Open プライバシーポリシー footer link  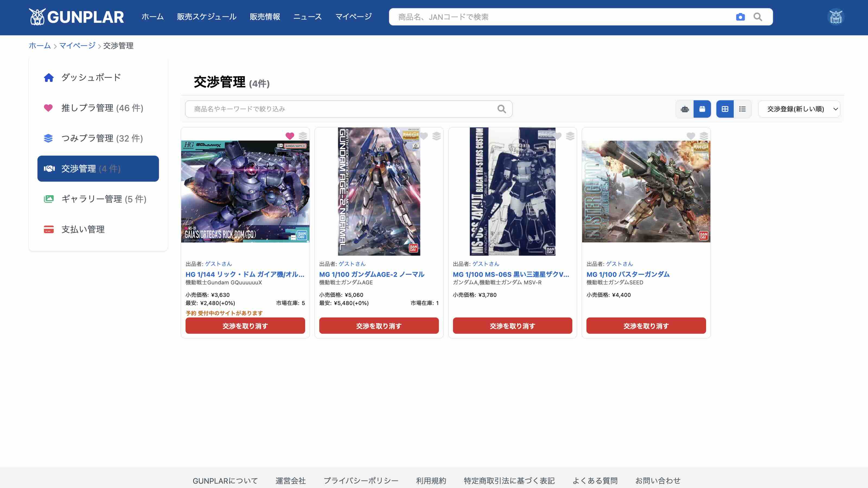(361, 481)
